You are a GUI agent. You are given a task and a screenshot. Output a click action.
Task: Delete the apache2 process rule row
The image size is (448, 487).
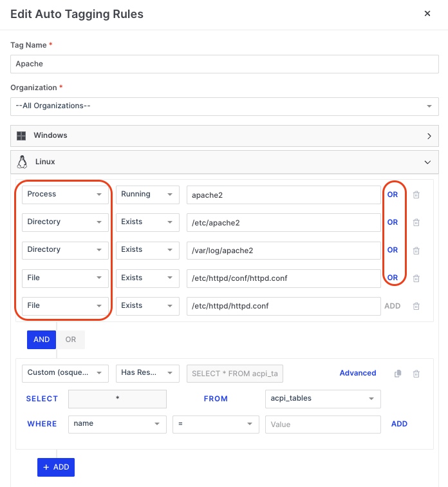coord(416,195)
